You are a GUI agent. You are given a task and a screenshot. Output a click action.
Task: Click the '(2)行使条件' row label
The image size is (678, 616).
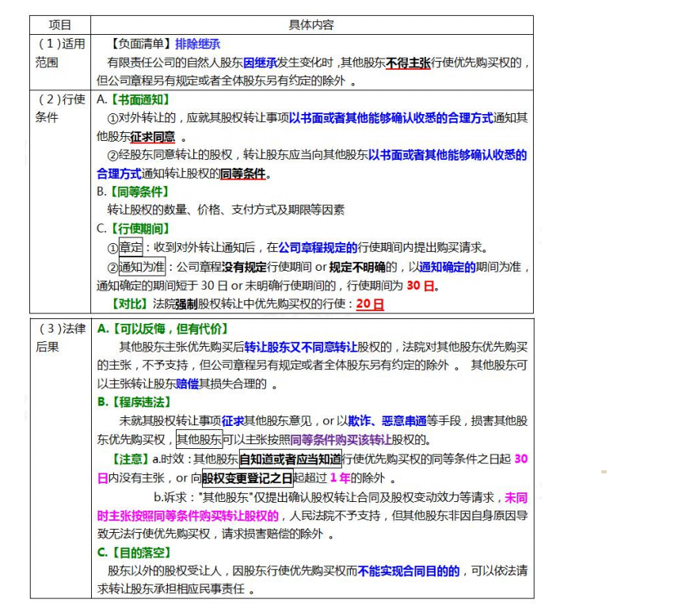click(60, 108)
